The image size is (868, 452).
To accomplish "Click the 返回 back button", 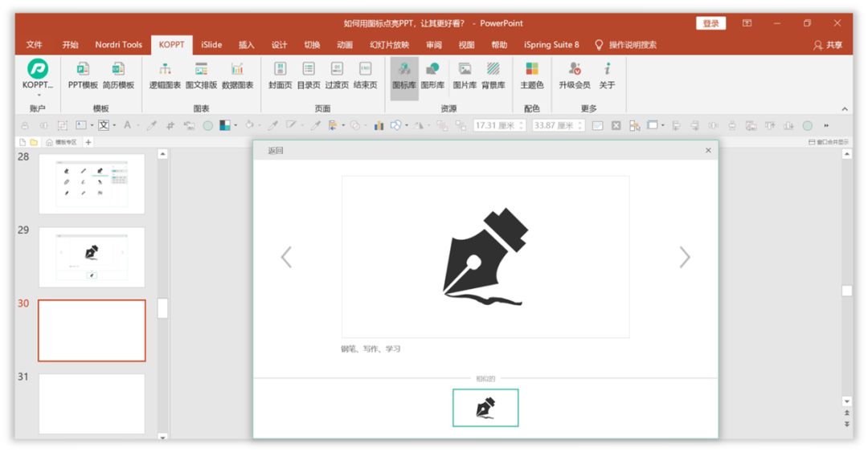I will [275, 150].
